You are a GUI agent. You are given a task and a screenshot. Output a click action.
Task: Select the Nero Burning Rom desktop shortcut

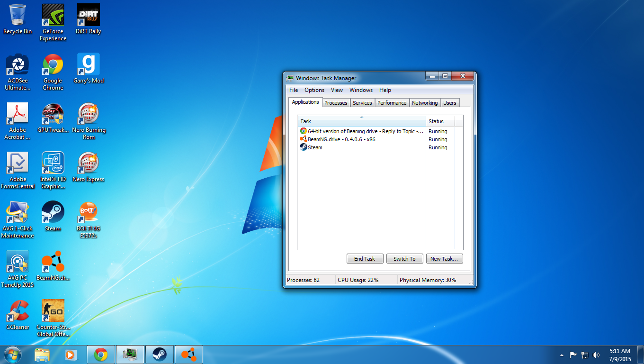pos(89,121)
